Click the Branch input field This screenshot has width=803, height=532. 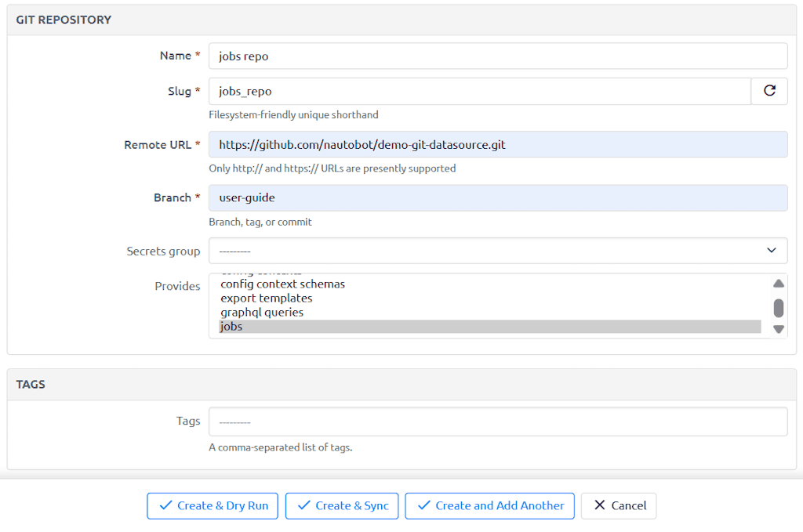[497, 198]
